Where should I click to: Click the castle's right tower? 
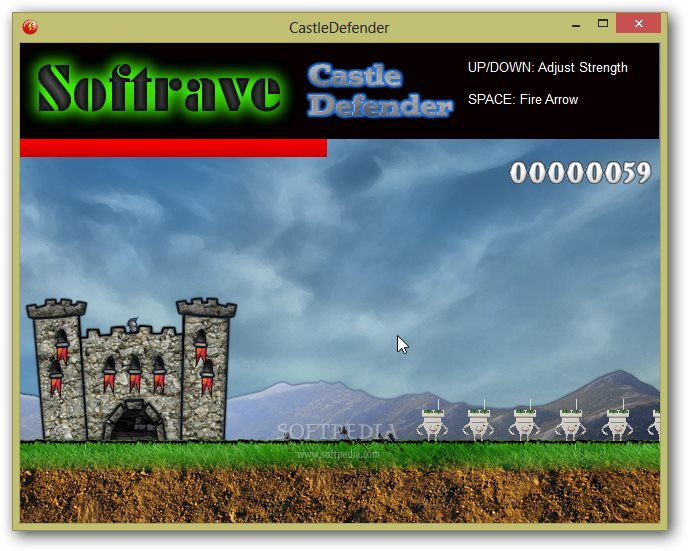[x=205, y=369]
